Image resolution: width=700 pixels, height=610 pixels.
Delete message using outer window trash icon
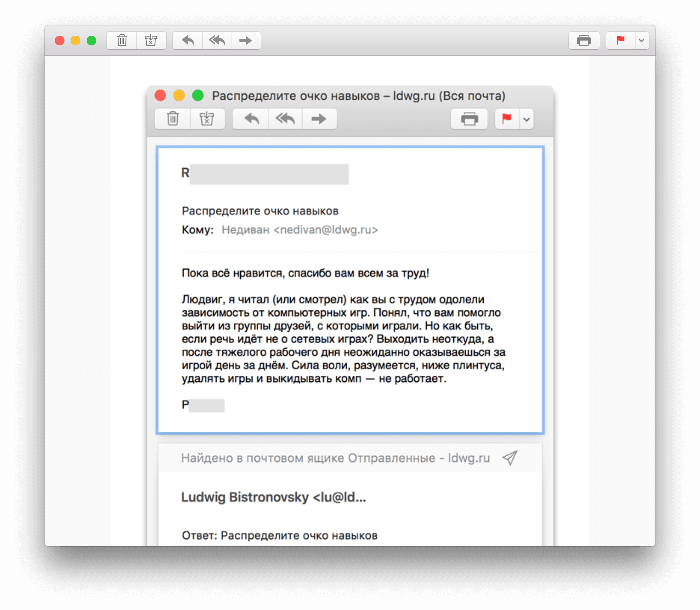click(122, 41)
